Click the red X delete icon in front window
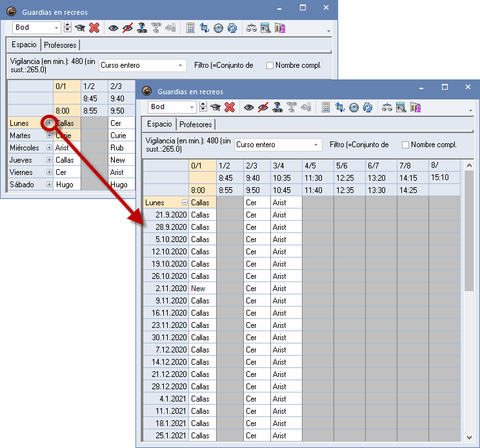The width and height of the screenshot is (480, 448). tap(230, 108)
